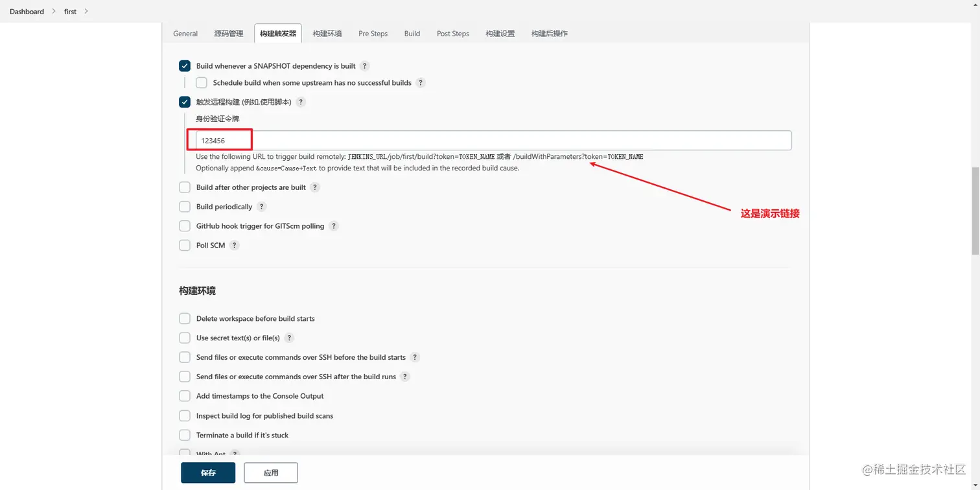Enable Poll SCM checkbox
The height and width of the screenshot is (490, 980).
point(185,246)
